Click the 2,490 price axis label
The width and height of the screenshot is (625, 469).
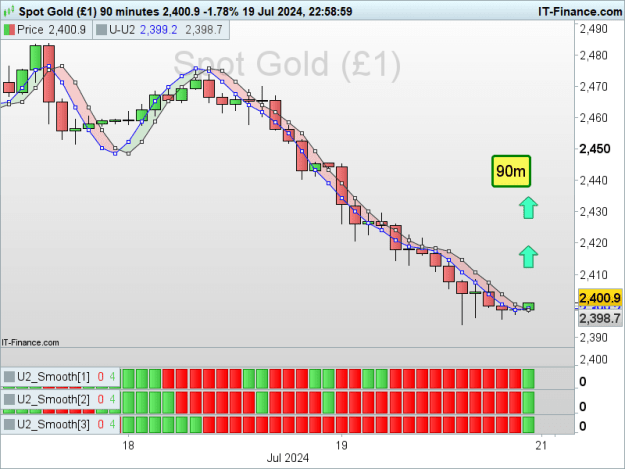(594, 29)
